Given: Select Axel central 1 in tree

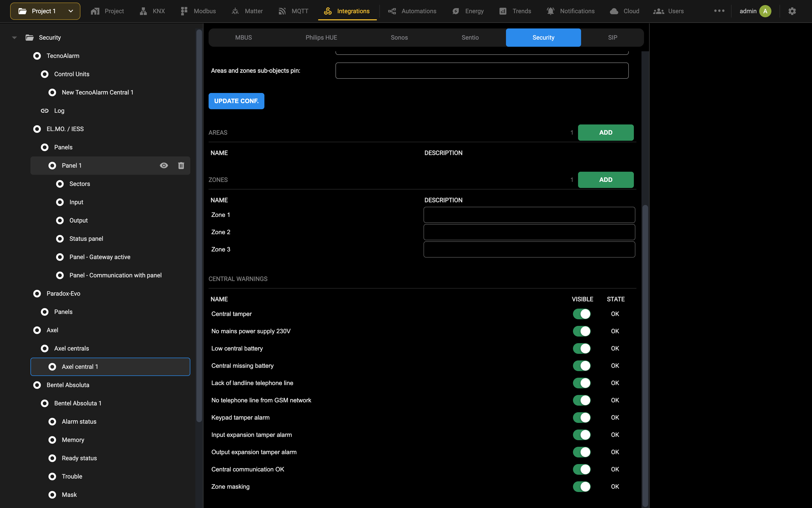Looking at the screenshot, I should (x=110, y=367).
